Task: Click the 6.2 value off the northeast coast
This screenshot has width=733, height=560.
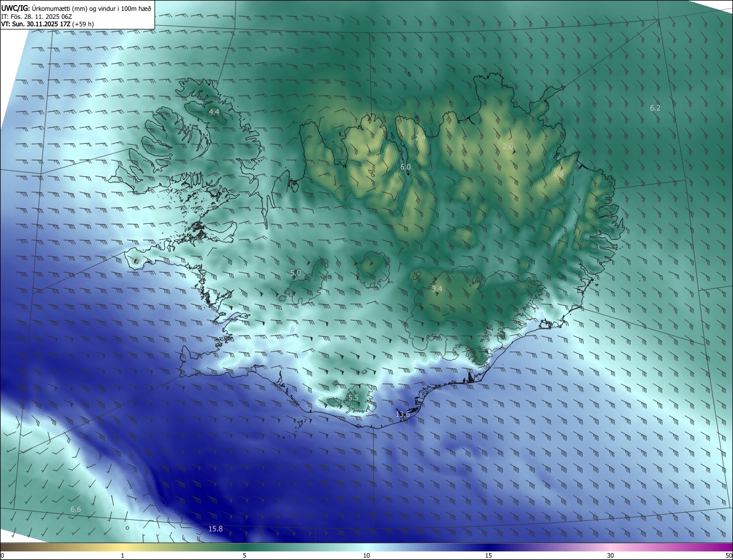Action: pyautogui.click(x=655, y=108)
